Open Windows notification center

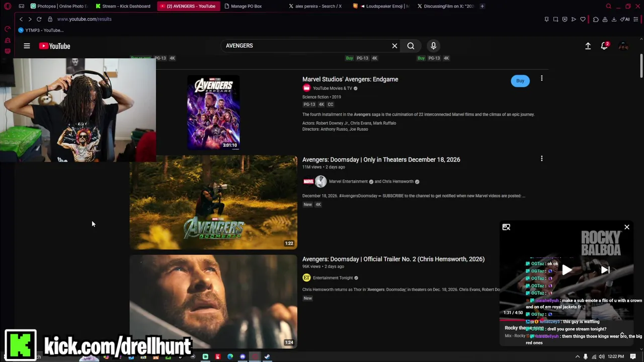pos(633,357)
